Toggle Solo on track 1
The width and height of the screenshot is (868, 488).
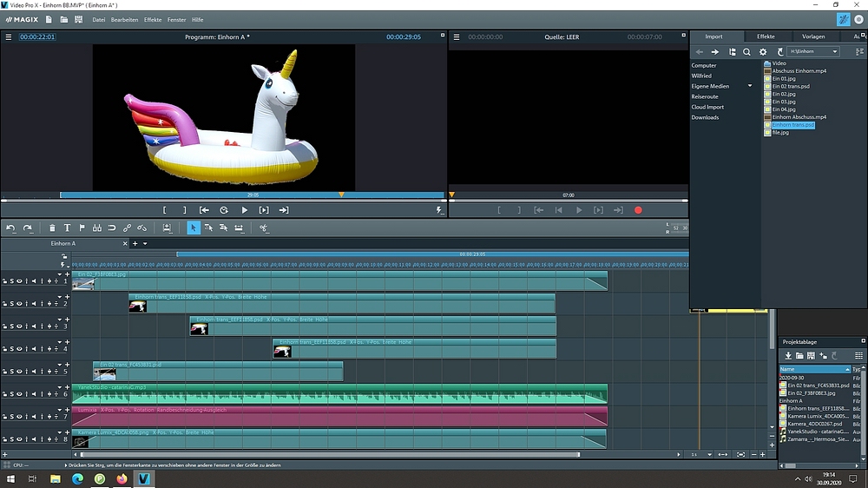[11, 281]
